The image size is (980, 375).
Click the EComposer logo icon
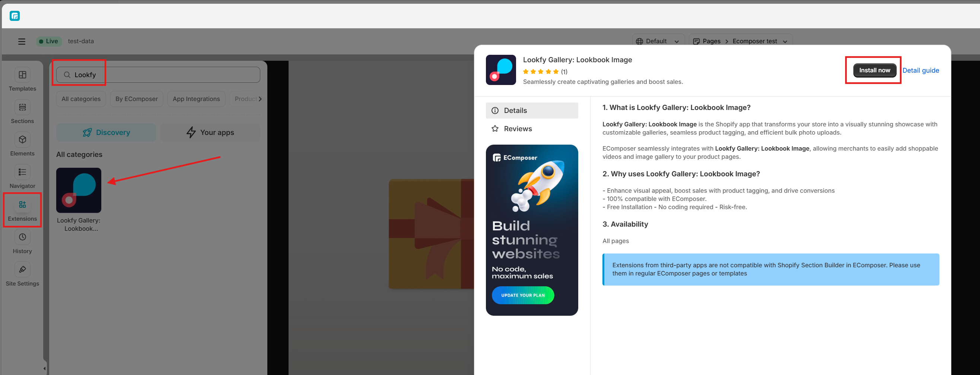coord(15,16)
